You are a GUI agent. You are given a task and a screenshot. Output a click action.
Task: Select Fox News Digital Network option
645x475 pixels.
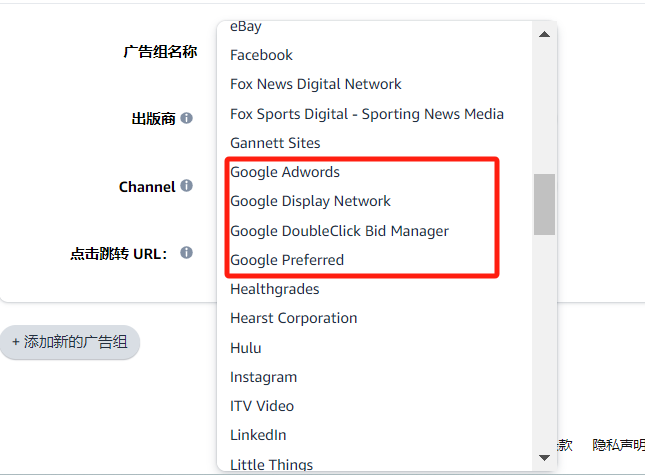(x=316, y=84)
